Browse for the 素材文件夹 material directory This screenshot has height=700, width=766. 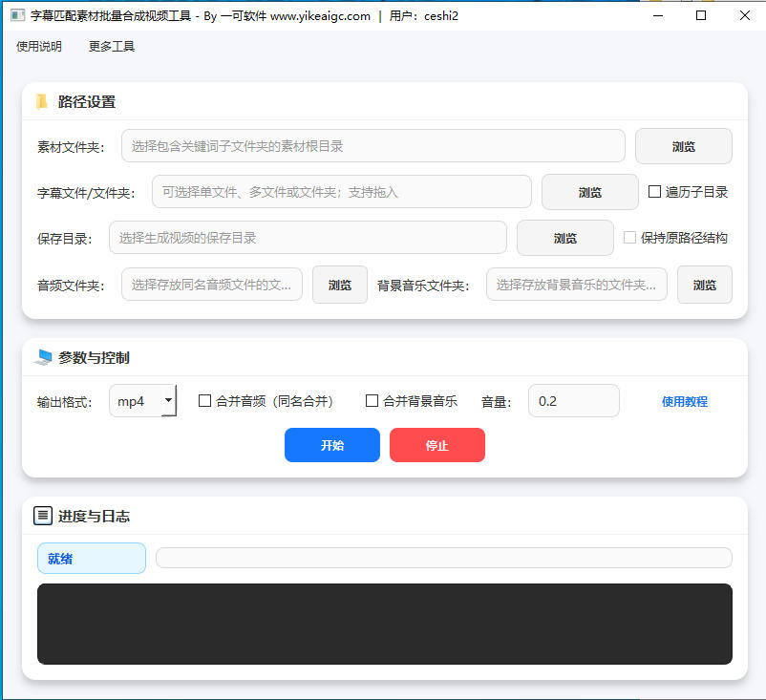683,146
